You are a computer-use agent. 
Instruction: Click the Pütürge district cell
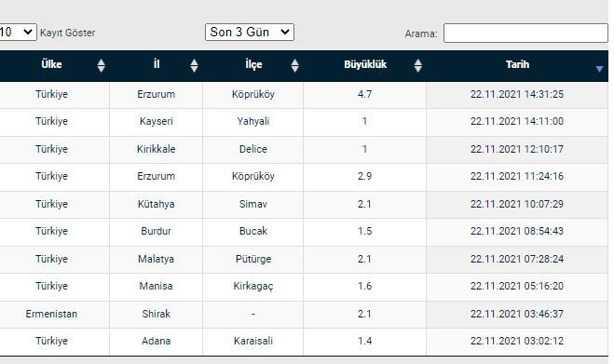253,259
